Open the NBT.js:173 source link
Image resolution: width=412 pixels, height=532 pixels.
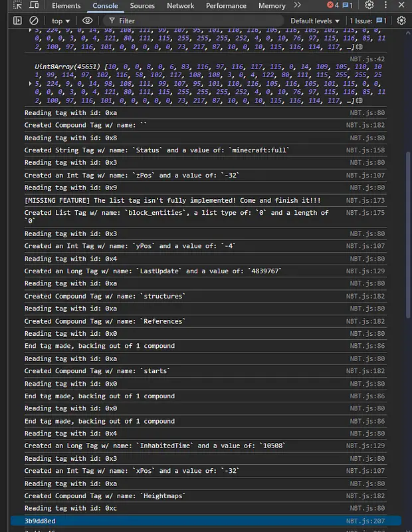tap(367, 200)
